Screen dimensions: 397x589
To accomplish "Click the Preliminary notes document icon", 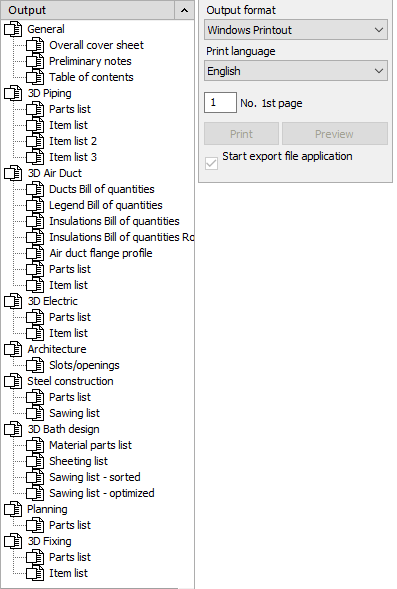I will (x=35, y=61).
